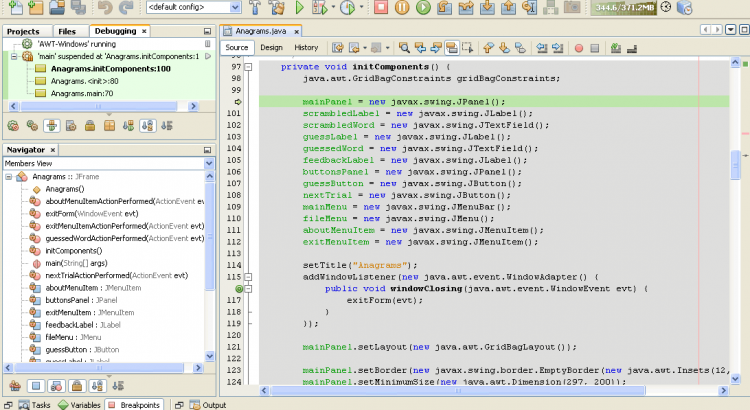Start macro recording with the red circle
Screen dimensions: 750x410
pos(580,47)
